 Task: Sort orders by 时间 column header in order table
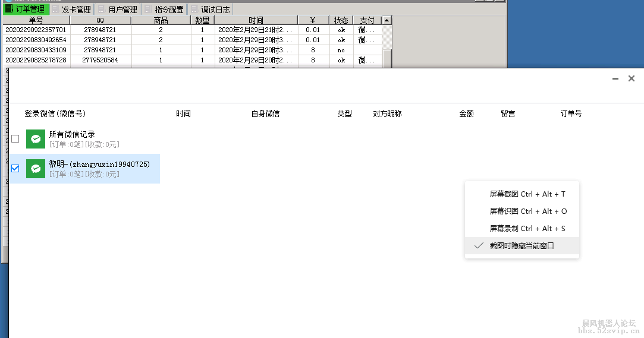coord(256,20)
